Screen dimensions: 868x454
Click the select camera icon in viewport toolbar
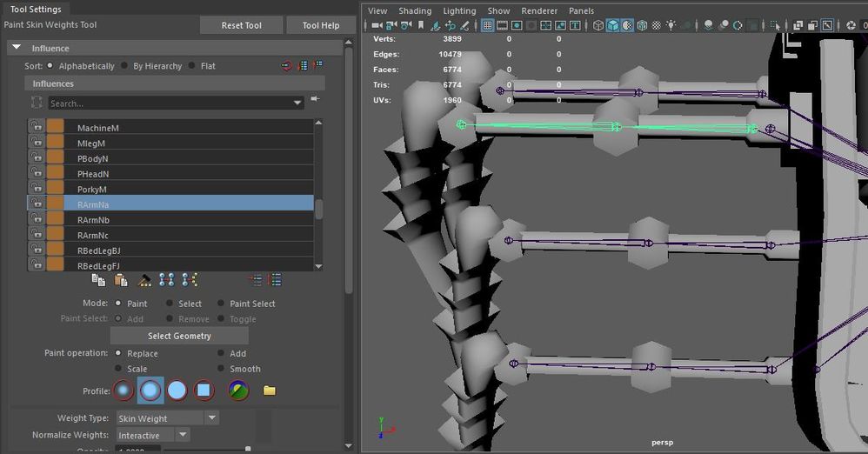point(377,25)
